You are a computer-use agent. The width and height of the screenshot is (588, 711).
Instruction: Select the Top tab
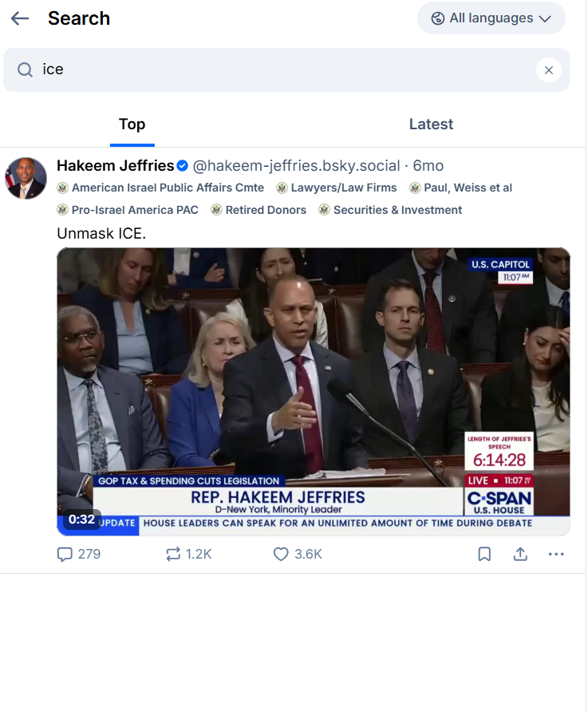point(132,124)
